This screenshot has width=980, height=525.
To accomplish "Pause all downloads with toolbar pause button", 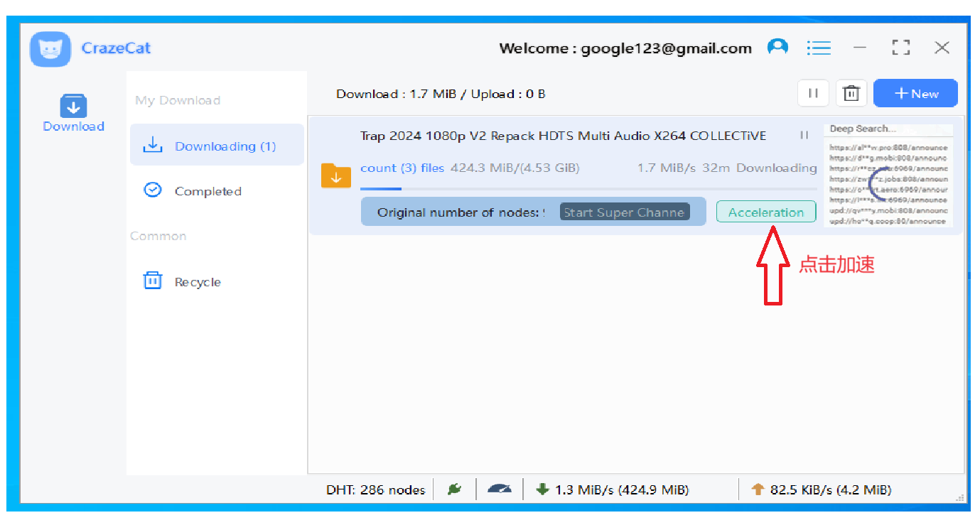I will tap(813, 93).
